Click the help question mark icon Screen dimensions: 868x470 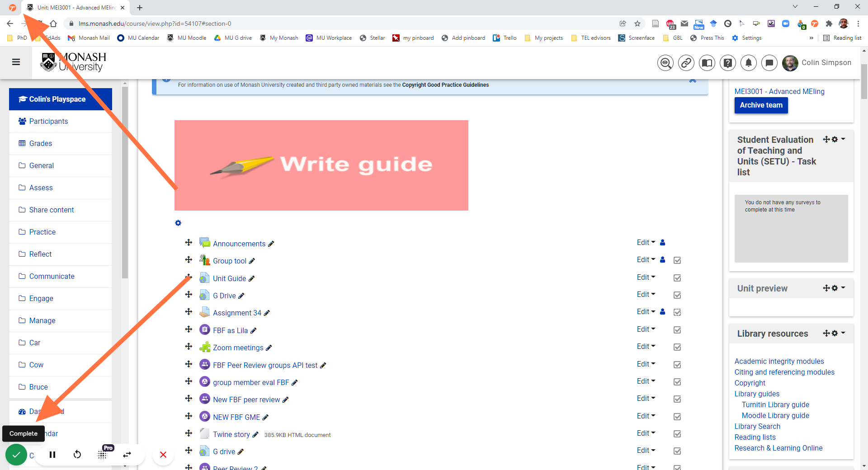pyautogui.click(x=727, y=63)
